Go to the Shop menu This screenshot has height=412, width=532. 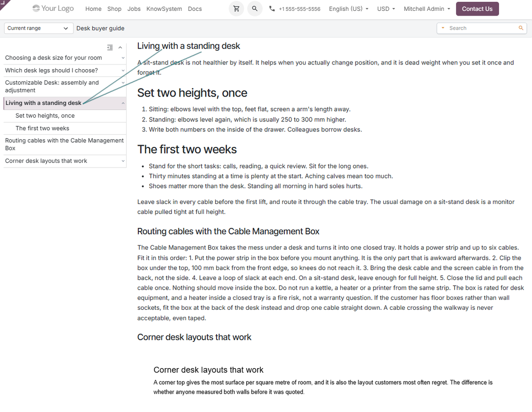[114, 9]
